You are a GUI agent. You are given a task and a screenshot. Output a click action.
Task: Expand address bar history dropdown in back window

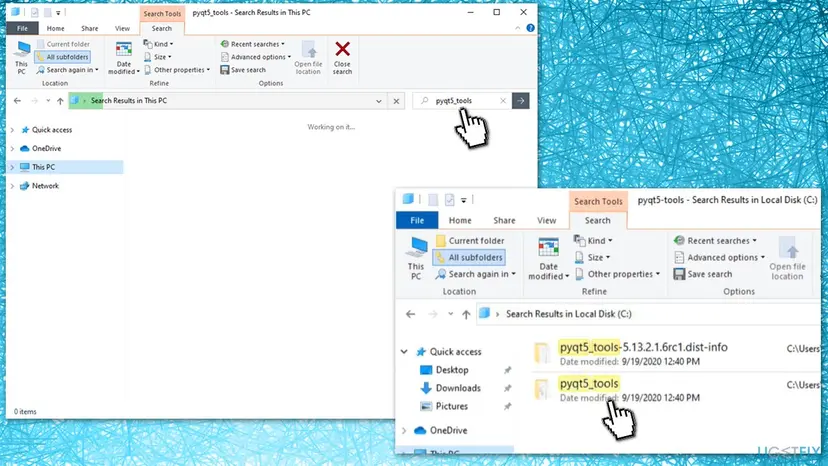379,100
